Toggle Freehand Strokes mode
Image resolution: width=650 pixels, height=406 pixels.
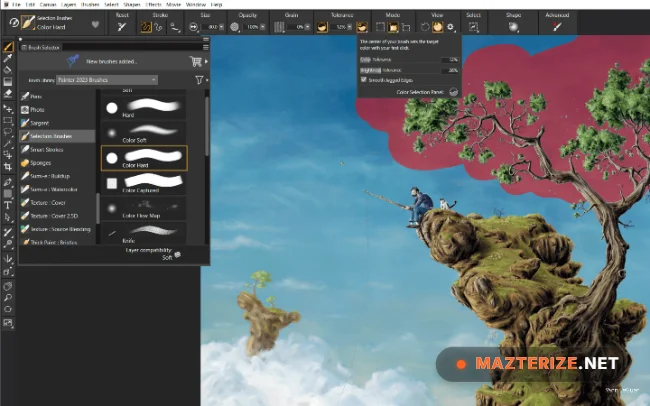tap(146, 27)
